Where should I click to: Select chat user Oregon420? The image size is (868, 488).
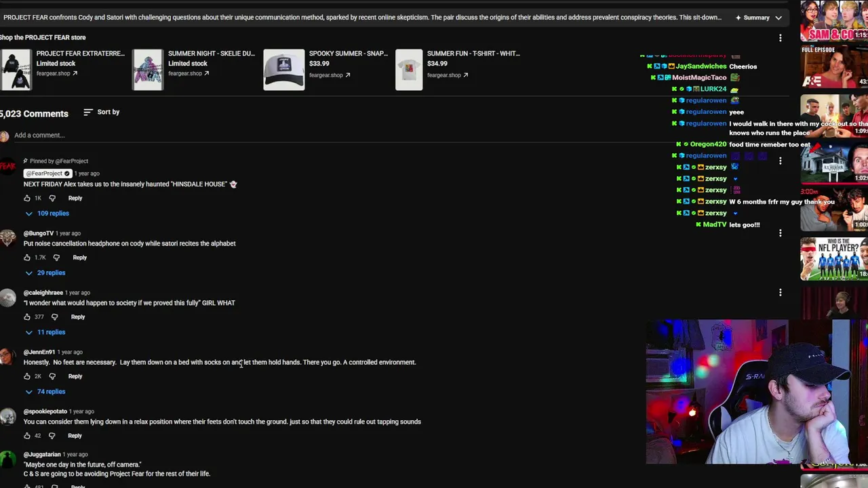click(x=708, y=144)
